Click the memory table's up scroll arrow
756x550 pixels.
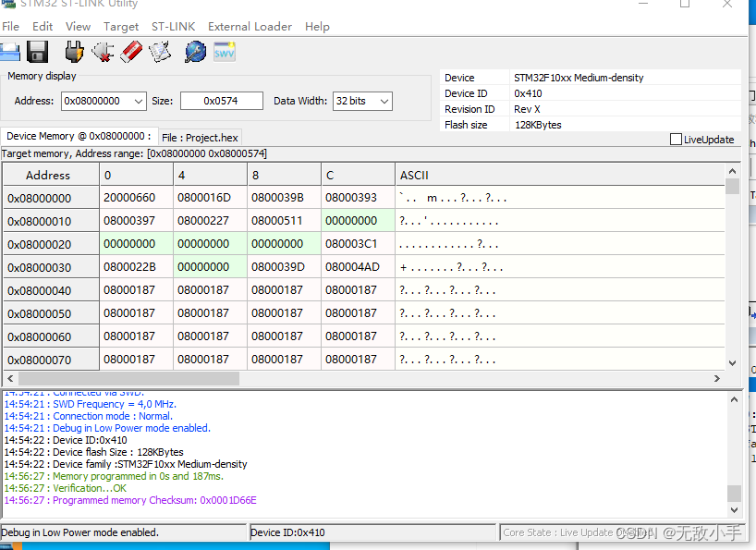point(732,171)
